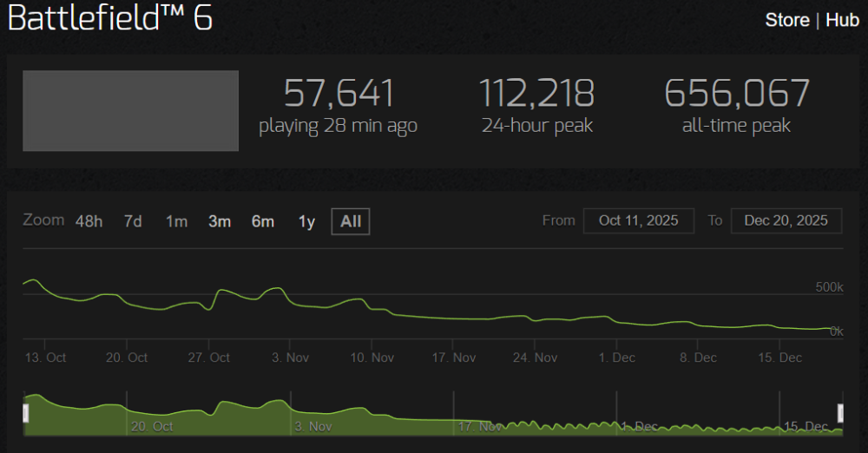Open the Store link
The height and width of the screenshot is (453, 868).
coord(787,20)
